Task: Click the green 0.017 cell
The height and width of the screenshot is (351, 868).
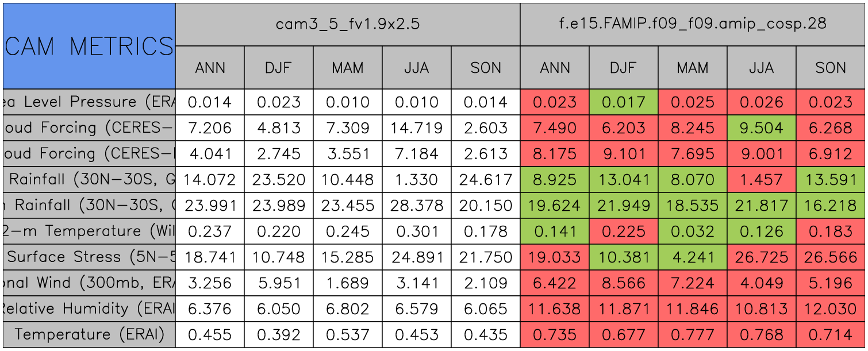Action: (623, 102)
